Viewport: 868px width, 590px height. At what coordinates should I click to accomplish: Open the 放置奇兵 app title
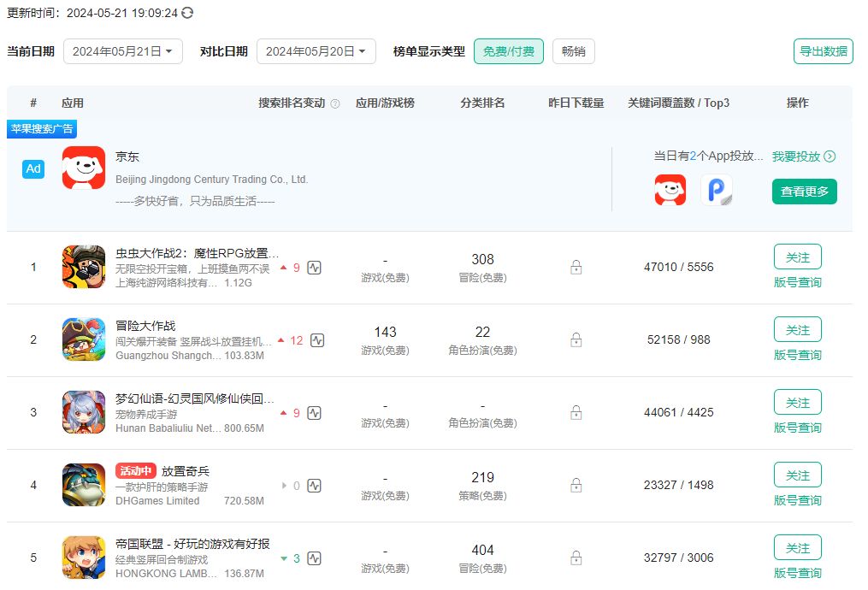pyautogui.click(x=186, y=471)
